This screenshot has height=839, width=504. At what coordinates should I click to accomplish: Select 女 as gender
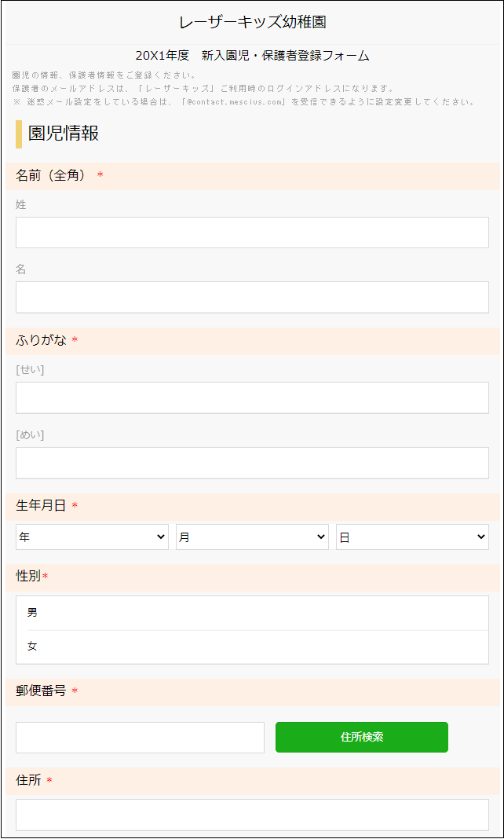[252, 647]
